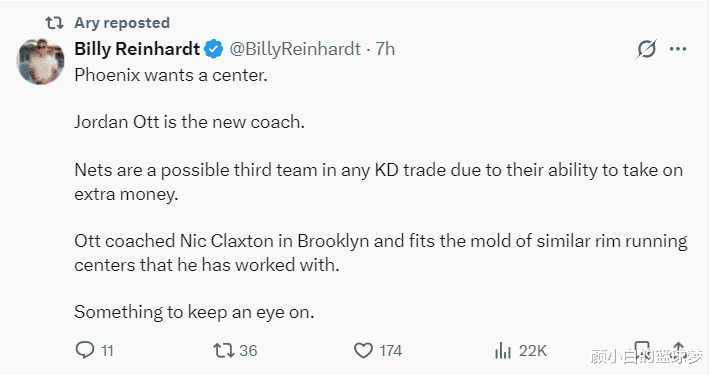Viewport: 711px width, 375px height.
Task: Open the share arrow icon
Action: 678,351
